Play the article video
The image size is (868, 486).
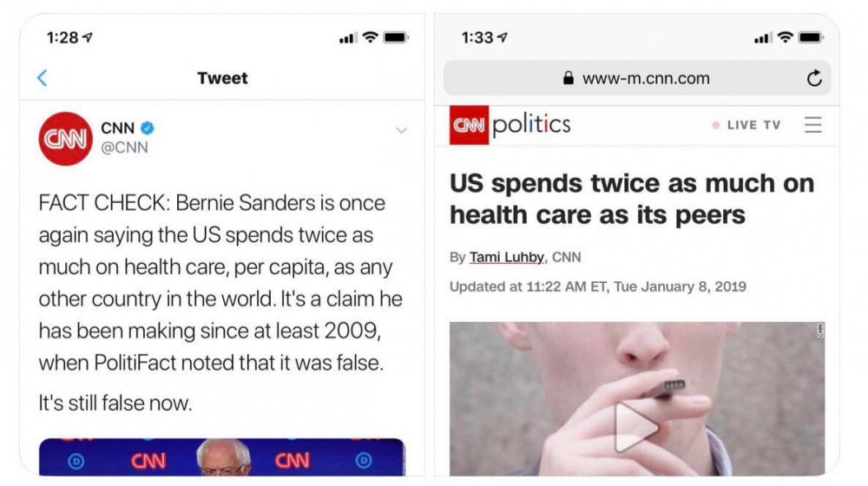(635, 427)
